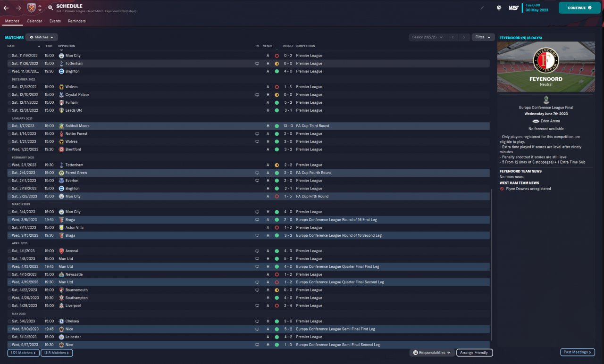Click the red loss indicator for Aston Villa
604x364 pixels.
coord(277,227)
